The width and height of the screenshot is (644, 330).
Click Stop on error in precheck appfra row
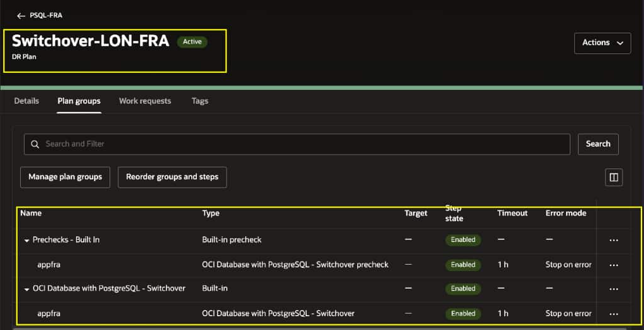coord(569,265)
